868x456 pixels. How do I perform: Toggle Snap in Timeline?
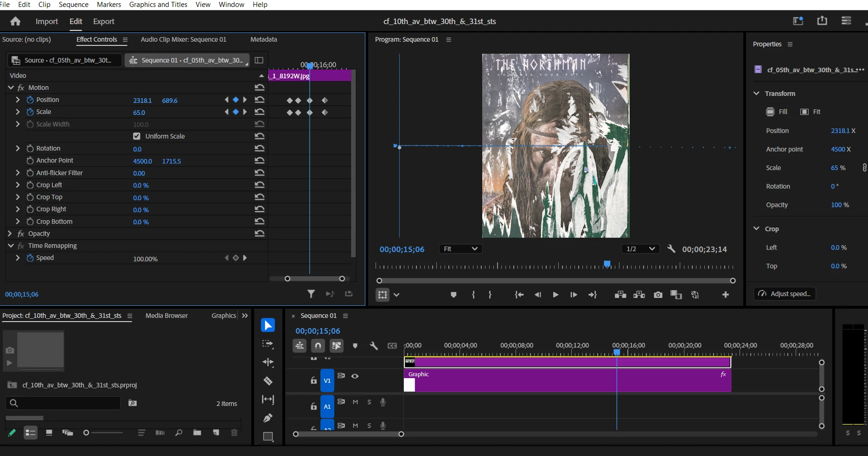coord(318,346)
